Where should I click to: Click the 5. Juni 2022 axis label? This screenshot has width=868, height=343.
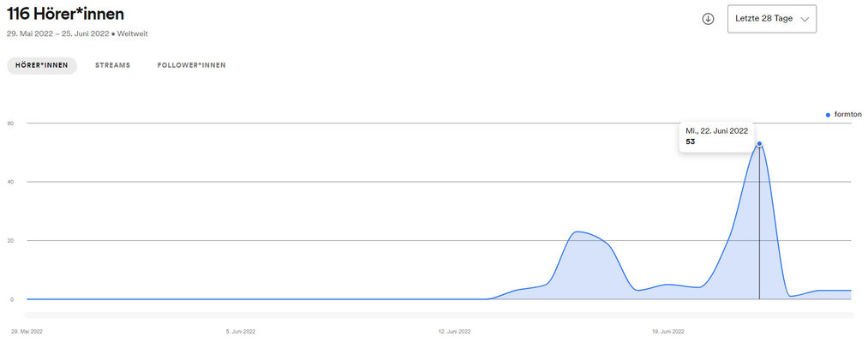241,332
